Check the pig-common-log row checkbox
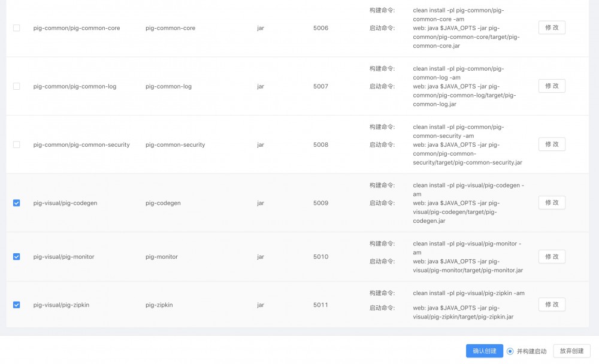Viewport: 599px width, 364px height. (x=16, y=86)
